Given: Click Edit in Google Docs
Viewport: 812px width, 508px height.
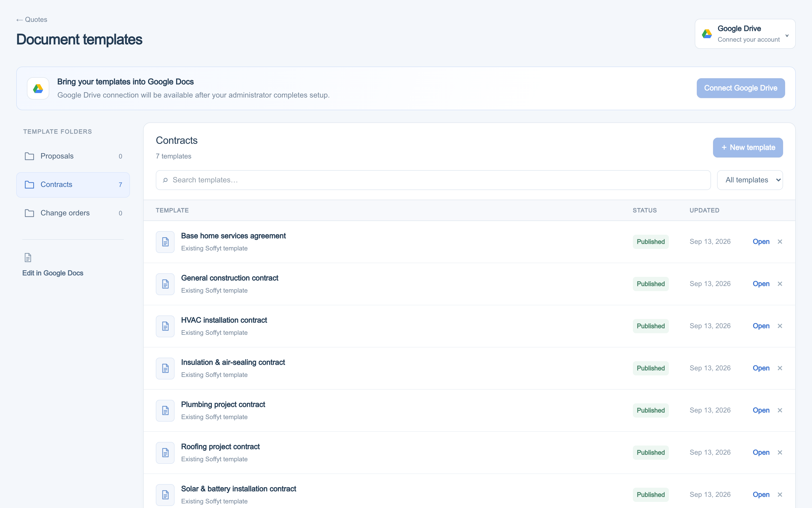Looking at the screenshot, I should (53, 273).
